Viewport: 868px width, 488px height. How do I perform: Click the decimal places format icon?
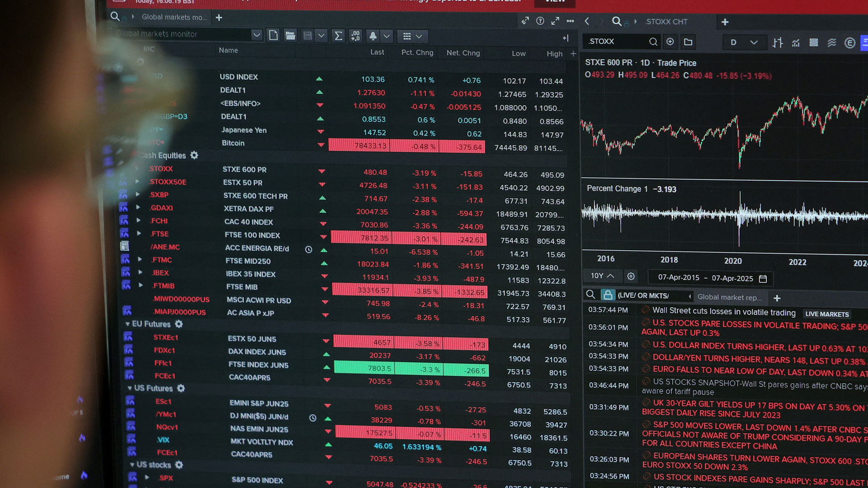pos(355,36)
